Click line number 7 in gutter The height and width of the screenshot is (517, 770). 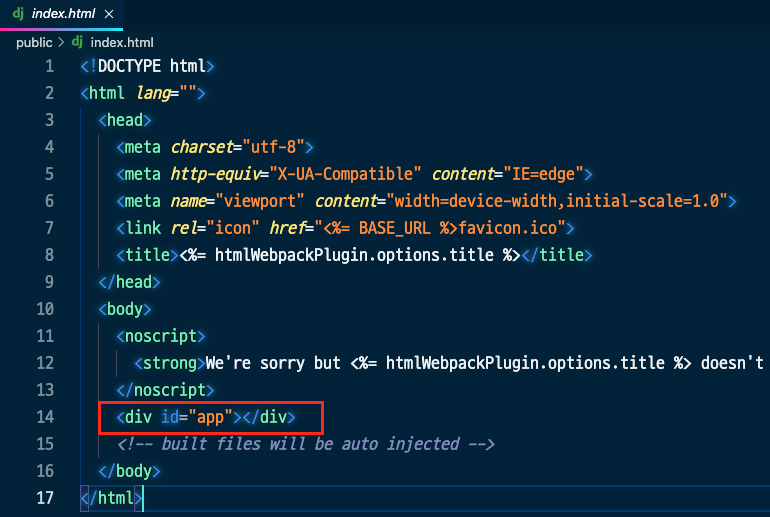click(x=50, y=228)
